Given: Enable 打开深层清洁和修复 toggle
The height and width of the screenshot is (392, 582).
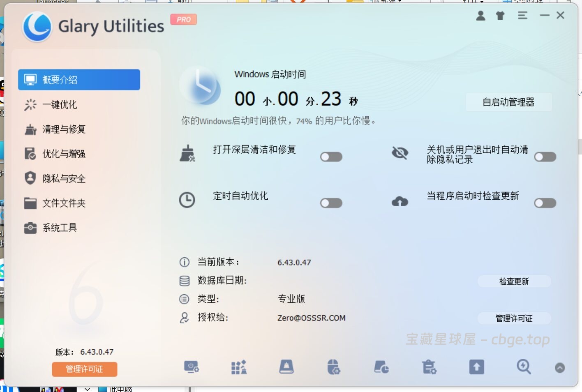Looking at the screenshot, I should point(331,157).
